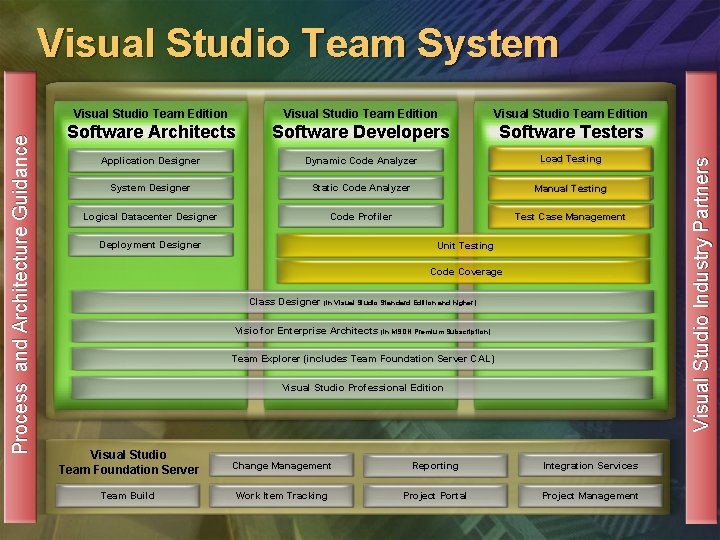The image size is (720, 540).
Task: Click the Change Management box
Action: point(281,466)
